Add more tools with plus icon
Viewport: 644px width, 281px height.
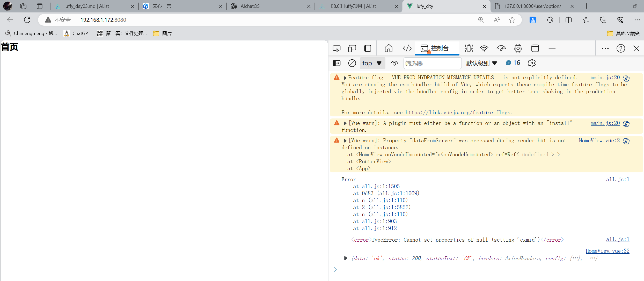[552, 48]
